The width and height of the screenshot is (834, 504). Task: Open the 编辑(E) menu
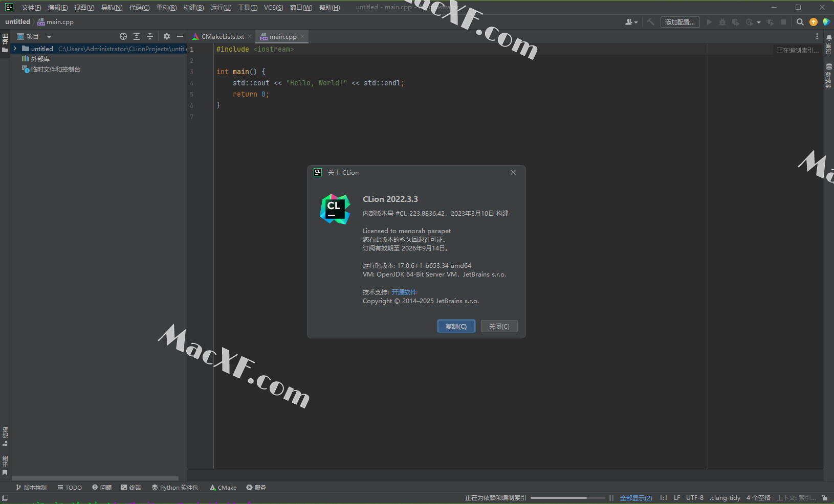58,7
